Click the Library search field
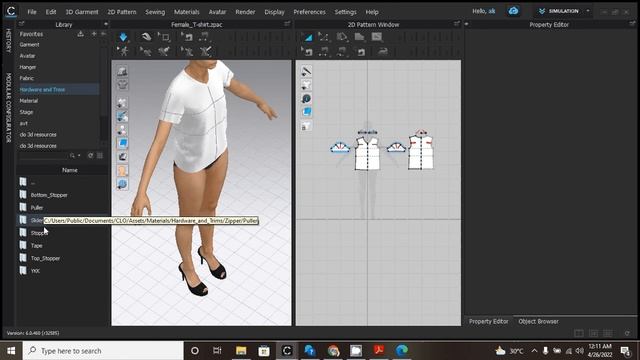The image size is (640, 360). 44,156
